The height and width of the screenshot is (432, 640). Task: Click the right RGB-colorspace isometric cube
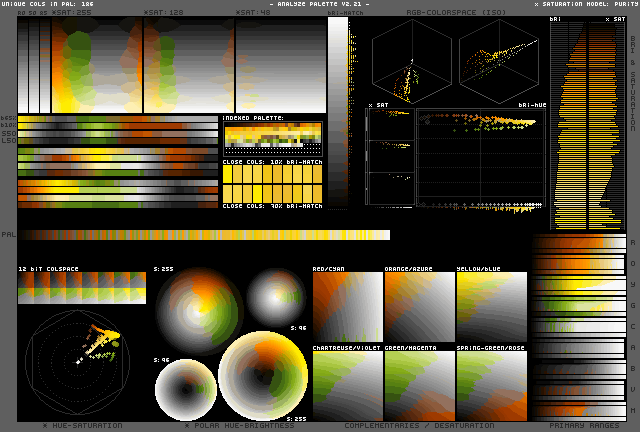tap(497, 63)
